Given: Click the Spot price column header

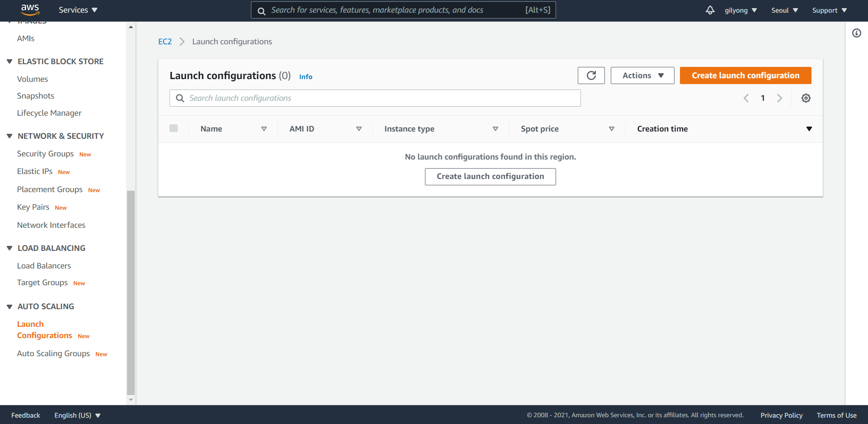Looking at the screenshot, I should pyautogui.click(x=539, y=129).
